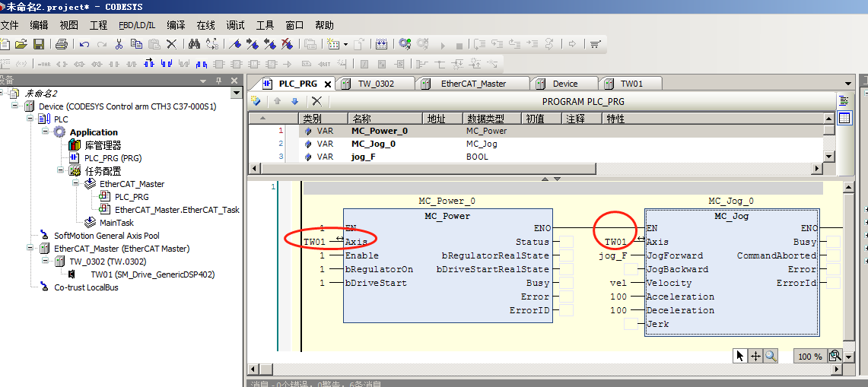Open a project via the folder icon
868x387 pixels.
point(21,44)
